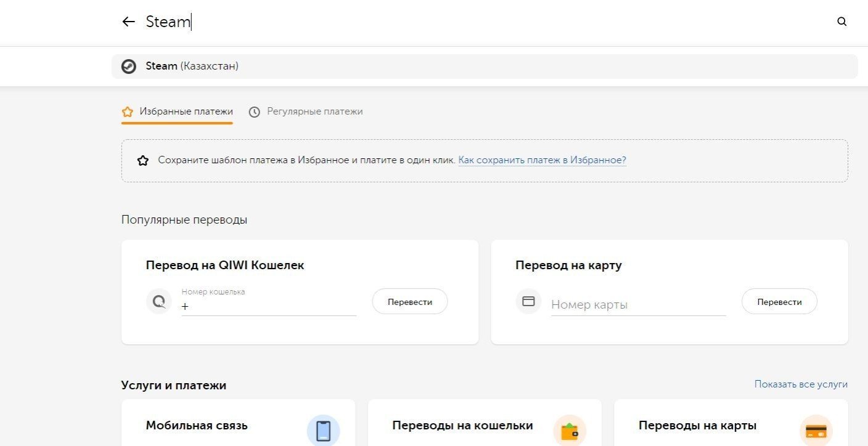This screenshot has width=868, height=446.
Task: Click the back arrow beside the search field
Action: click(x=128, y=22)
